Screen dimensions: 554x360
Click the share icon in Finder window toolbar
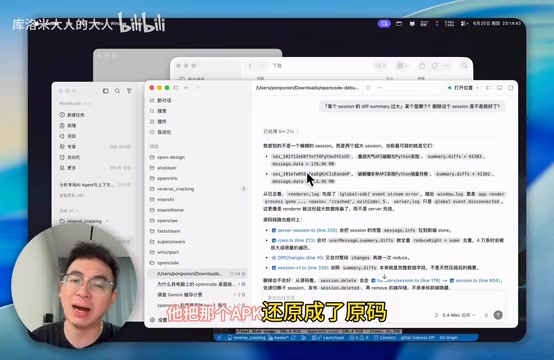[422, 66]
